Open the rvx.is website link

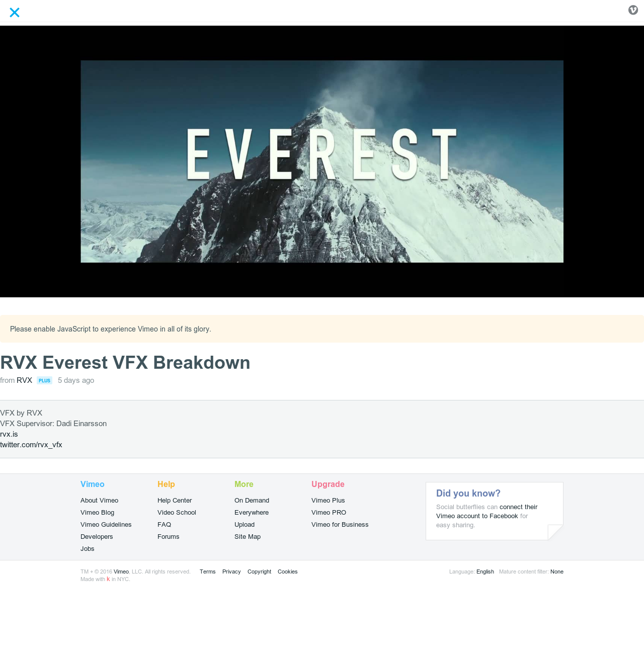[9, 434]
